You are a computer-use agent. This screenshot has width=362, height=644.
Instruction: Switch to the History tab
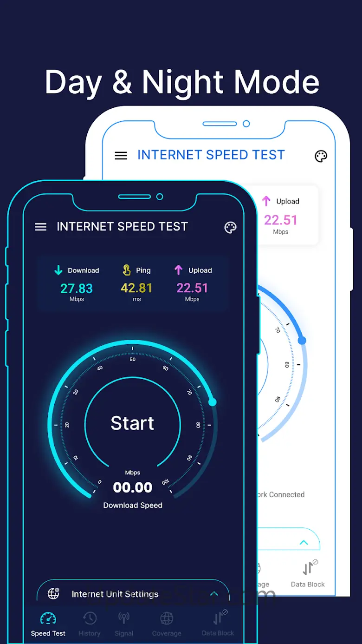coord(90,624)
